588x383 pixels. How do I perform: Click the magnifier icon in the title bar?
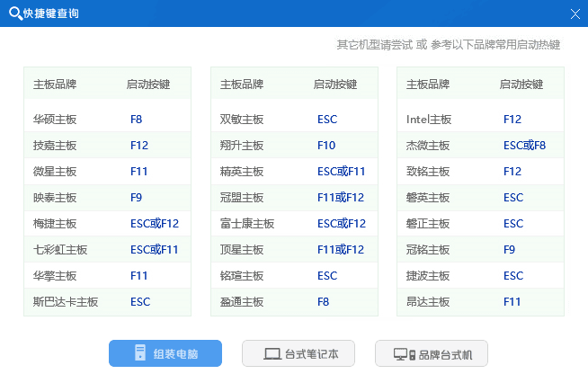click(x=13, y=13)
